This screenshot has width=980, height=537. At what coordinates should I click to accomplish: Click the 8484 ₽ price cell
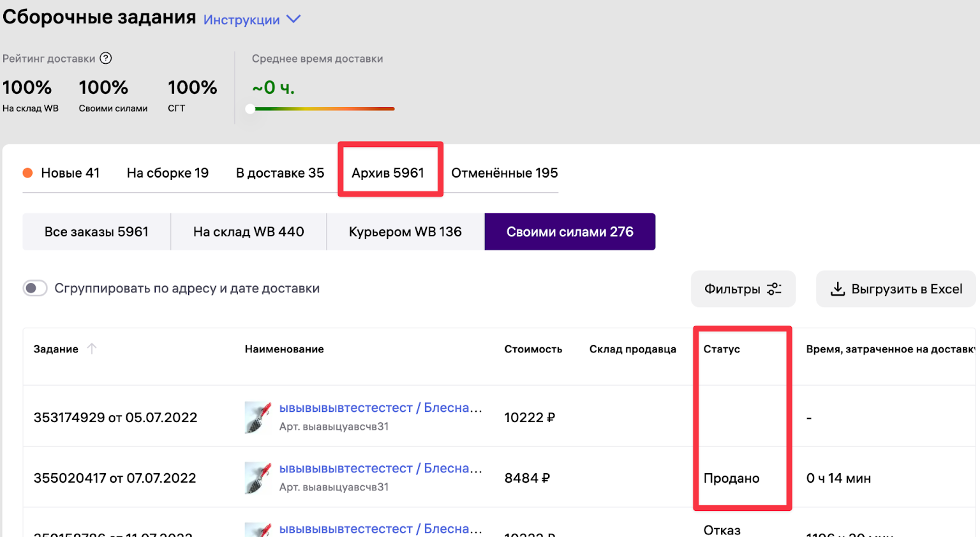[x=527, y=478]
